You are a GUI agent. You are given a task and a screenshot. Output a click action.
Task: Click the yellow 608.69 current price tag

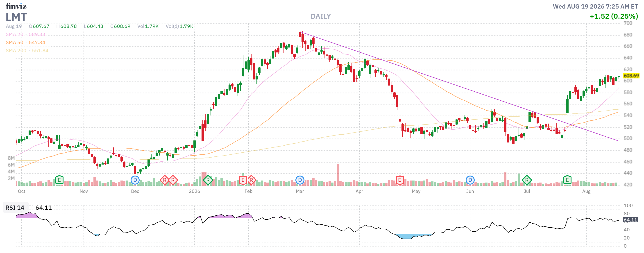(631, 75)
